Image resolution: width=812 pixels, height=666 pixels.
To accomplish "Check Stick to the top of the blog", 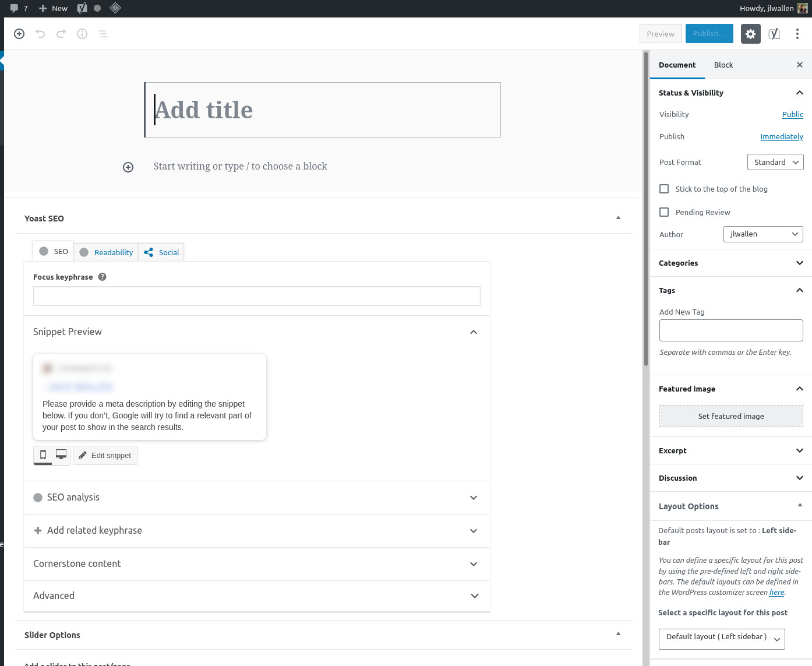I will (x=664, y=189).
